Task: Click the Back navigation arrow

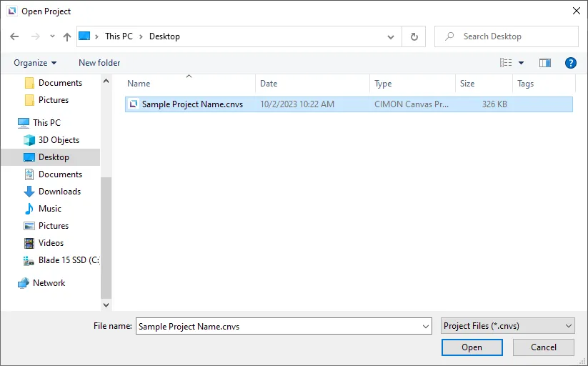Action: click(x=15, y=36)
